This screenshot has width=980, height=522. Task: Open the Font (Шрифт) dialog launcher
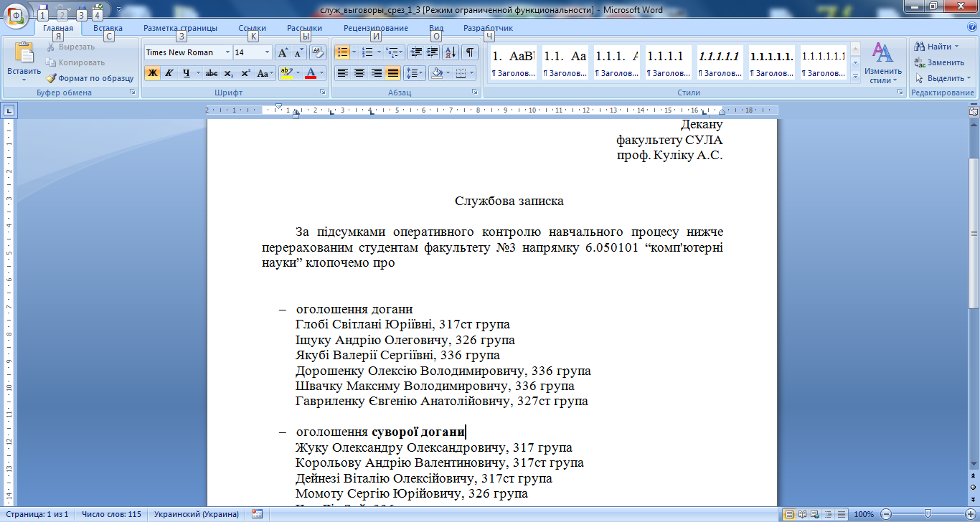pyautogui.click(x=321, y=92)
